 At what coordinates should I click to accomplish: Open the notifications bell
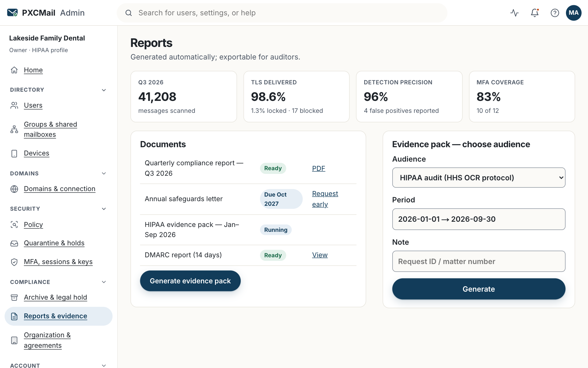[535, 13]
